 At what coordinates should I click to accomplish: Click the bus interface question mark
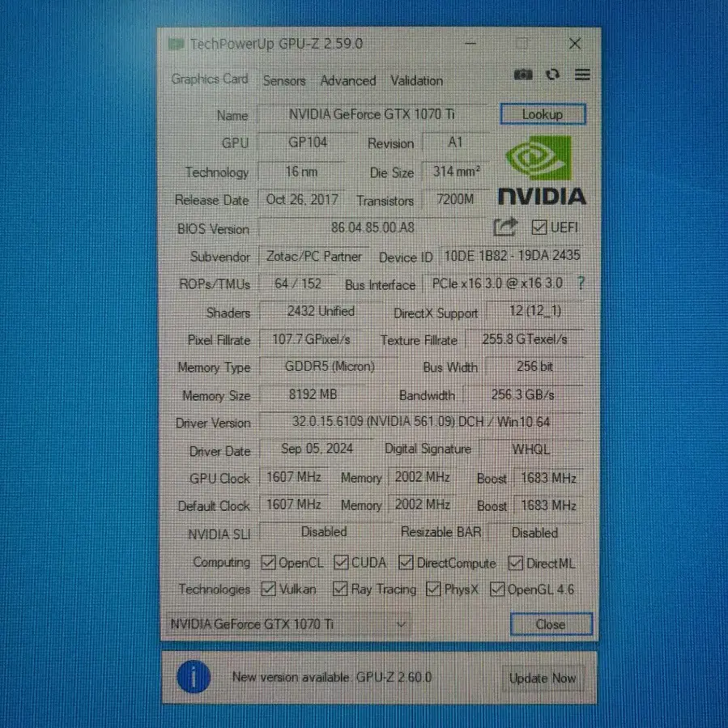[x=581, y=283]
